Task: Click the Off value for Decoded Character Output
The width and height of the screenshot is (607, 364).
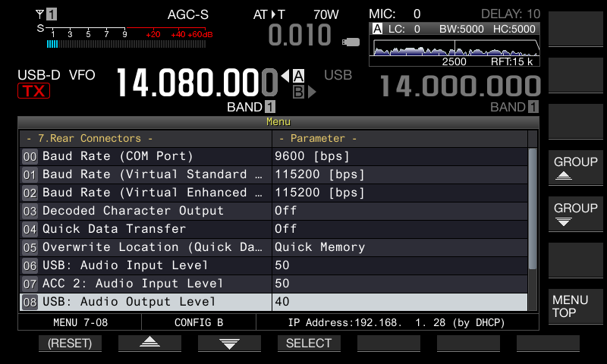Action: click(x=286, y=211)
